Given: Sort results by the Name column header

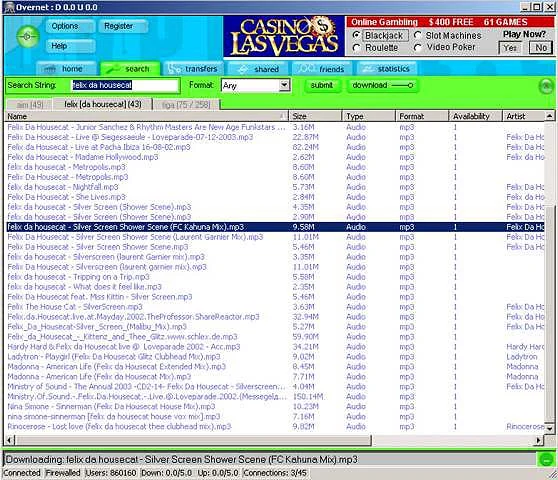Looking at the screenshot, I should [147, 116].
